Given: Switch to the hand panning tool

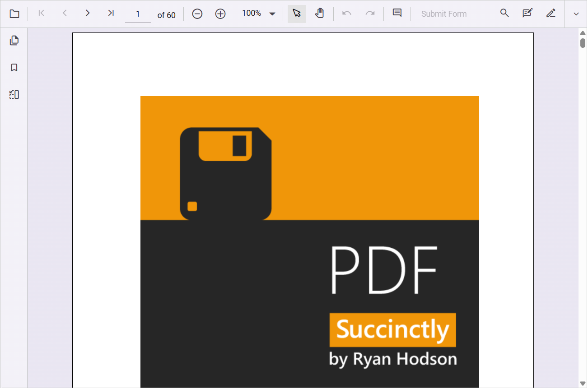Looking at the screenshot, I should tap(320, 14).
